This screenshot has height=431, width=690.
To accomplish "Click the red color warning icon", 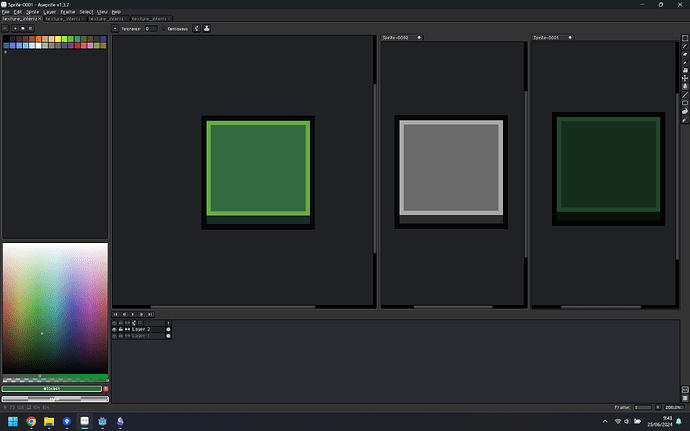I will (106, 389).
